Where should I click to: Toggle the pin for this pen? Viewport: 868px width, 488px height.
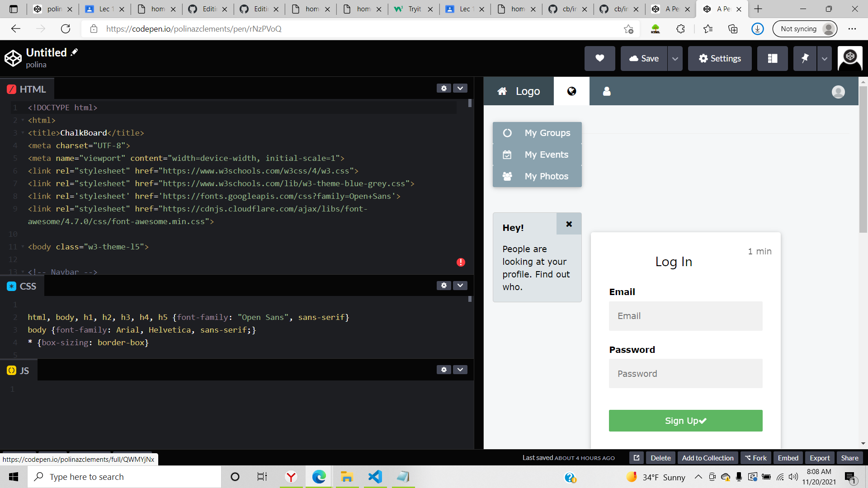(x=805, y=58)
